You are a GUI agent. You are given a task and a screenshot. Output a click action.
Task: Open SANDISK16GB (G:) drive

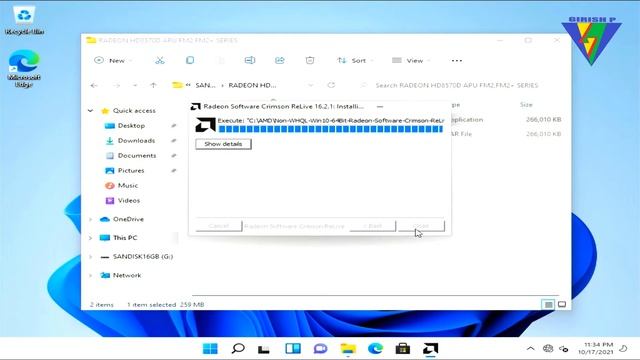click(x=143, y=256)
